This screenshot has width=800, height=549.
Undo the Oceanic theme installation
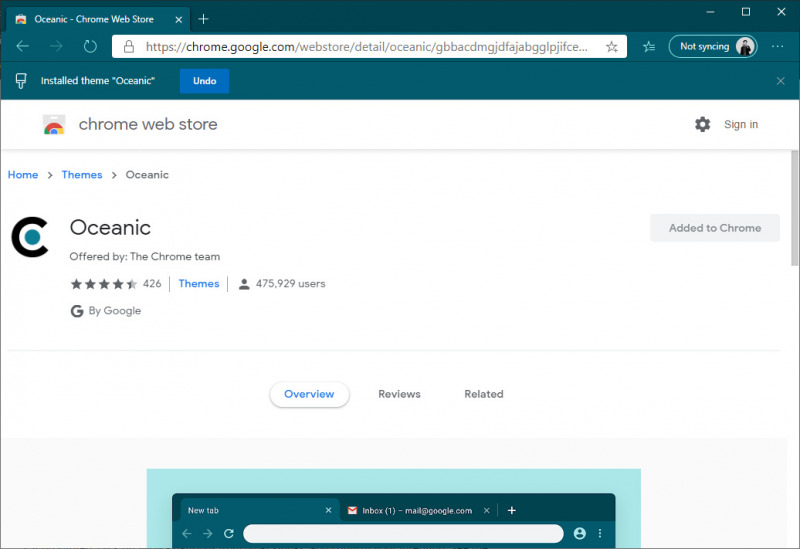point(204,81)
